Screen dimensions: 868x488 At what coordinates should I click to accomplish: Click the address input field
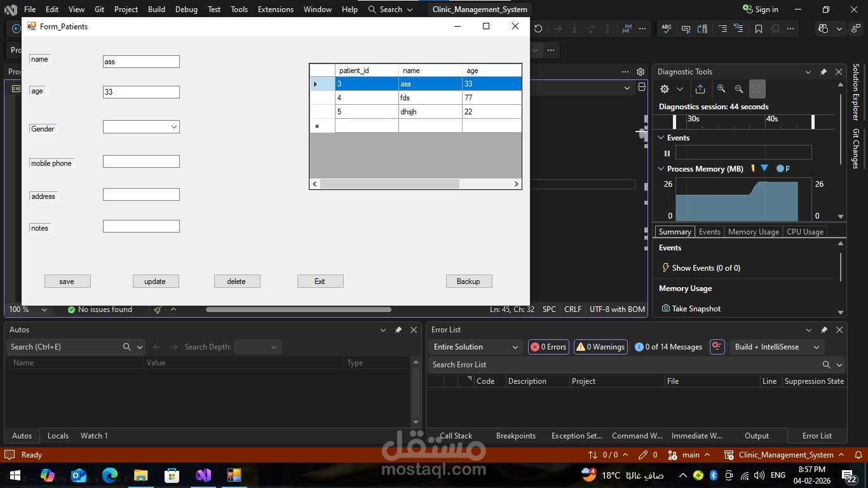(141, 194)
